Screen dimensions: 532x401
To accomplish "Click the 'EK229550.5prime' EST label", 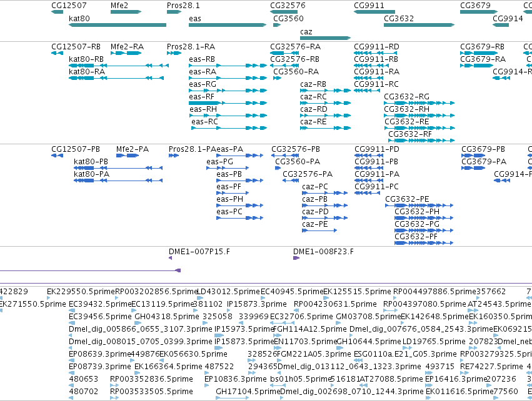I will tap(81, 292).
